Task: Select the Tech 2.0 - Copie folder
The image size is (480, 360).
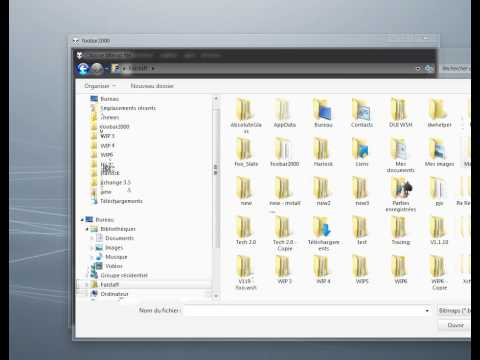Action: 284,233
